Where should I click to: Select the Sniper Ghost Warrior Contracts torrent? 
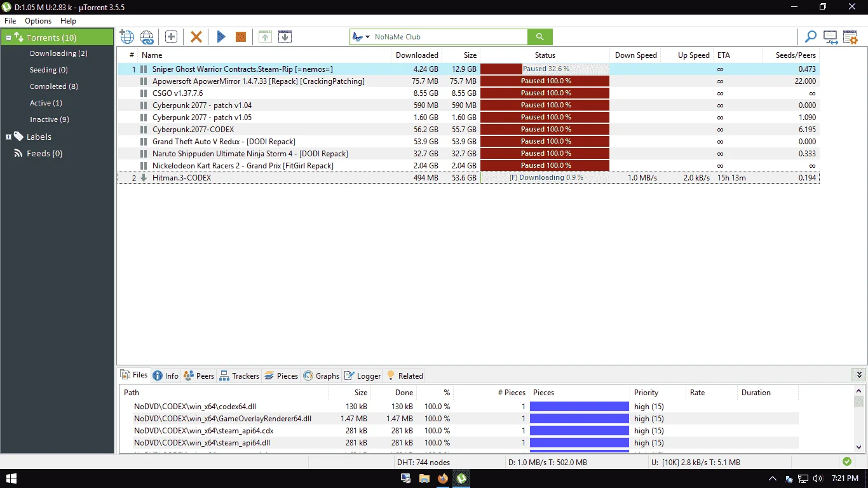click(x=468, y=69)
